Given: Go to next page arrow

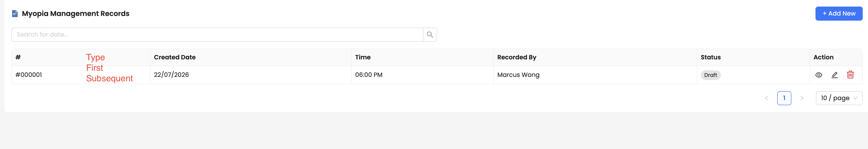Looking at the screenshot, I should (x=802, y=98).
